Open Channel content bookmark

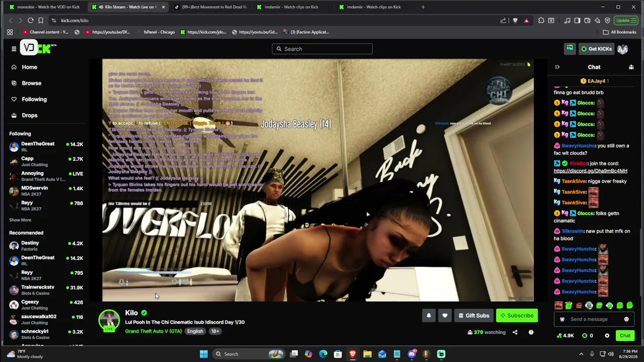pos(45,32)
